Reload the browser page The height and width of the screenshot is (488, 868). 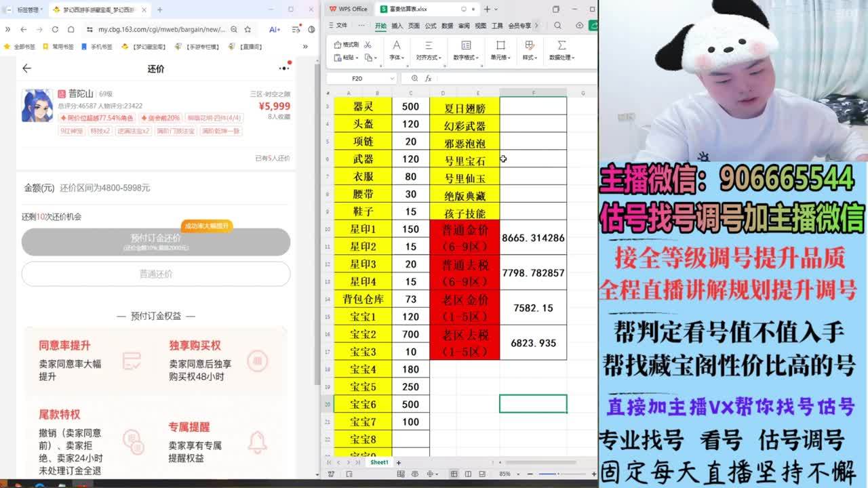pyautogui.click(x=55, y=30)
